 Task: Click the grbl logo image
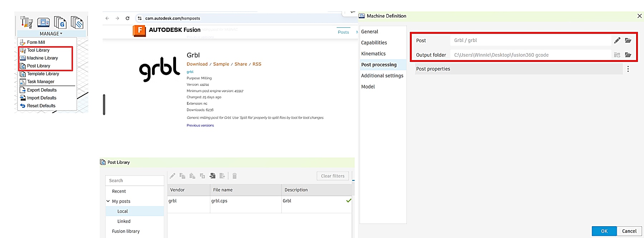[159, 69]
